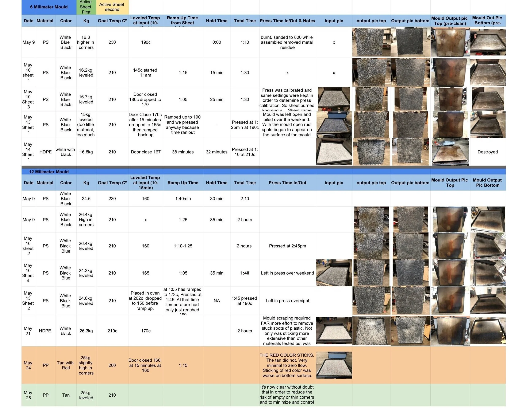
Task: View output pic top for May 10 Sheet 4
Action: pyautogui.click(x=371, y=273)
